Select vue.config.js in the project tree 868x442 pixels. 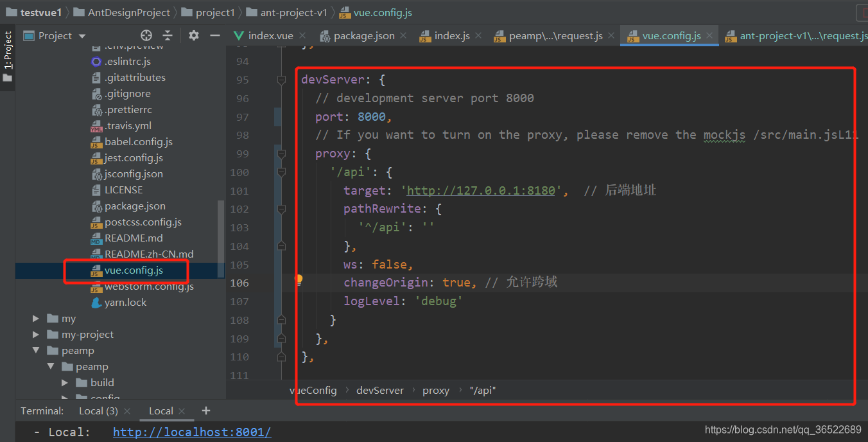[134, 270]
